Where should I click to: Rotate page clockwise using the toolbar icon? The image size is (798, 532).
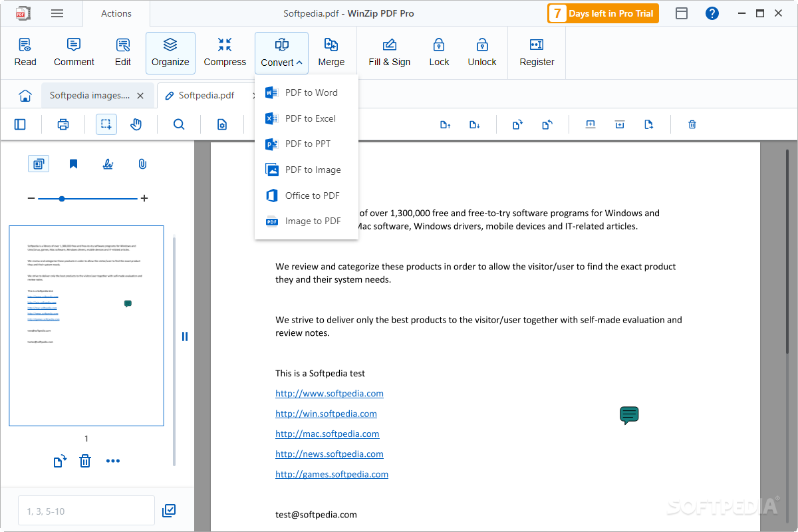517,124
